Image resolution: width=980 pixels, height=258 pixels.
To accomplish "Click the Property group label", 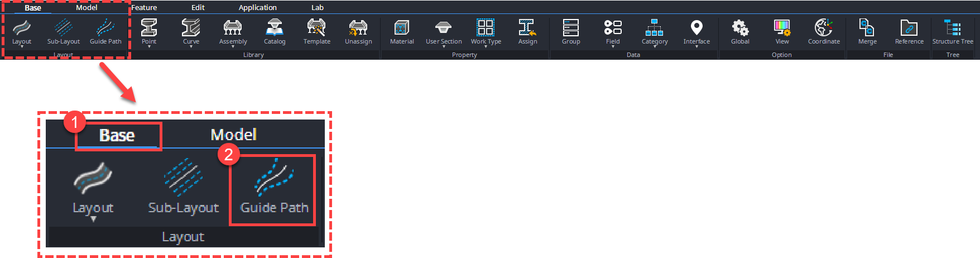I will click(464, 55).
